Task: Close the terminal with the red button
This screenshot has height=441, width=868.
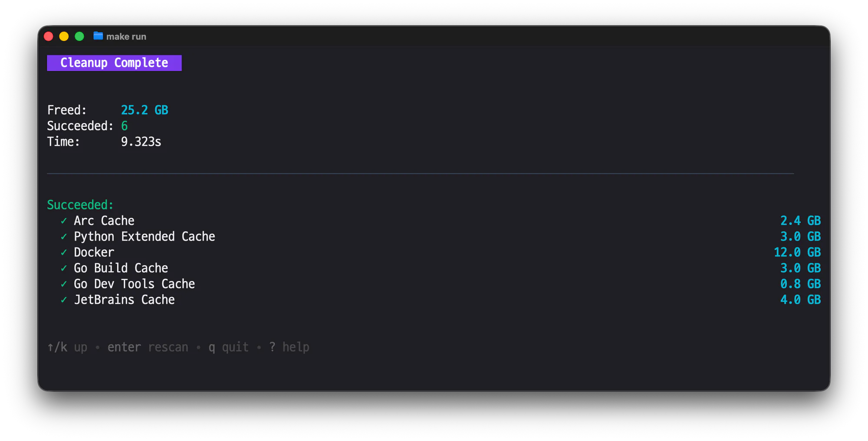Action: point(49,36)
